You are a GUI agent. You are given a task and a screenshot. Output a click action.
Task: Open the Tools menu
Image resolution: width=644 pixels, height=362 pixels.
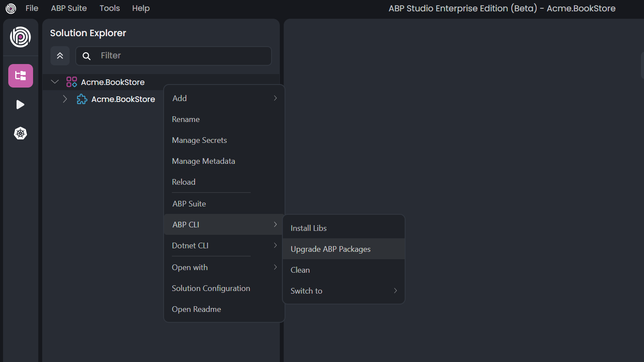pyautogui.click(x=110, y=8)
